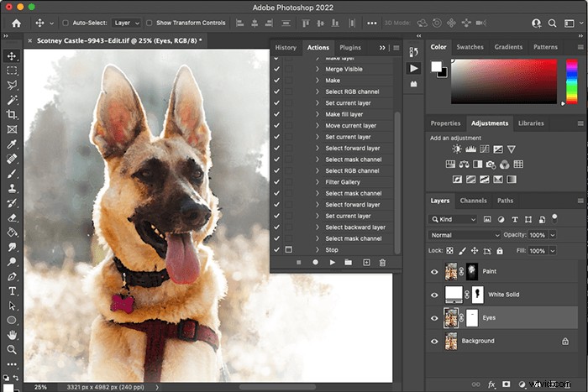Toggle dialog for the Stop step
The image size is (588, 392).
point(289,249)
